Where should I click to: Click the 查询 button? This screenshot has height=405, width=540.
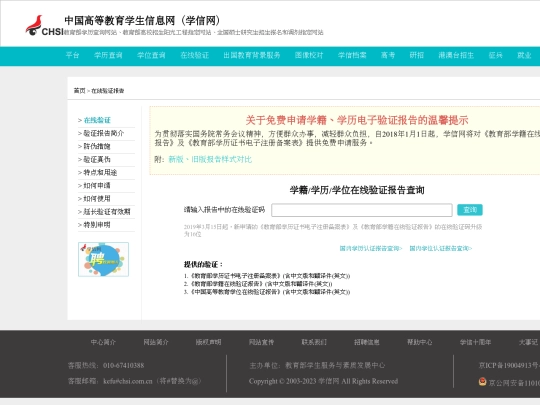470,210
